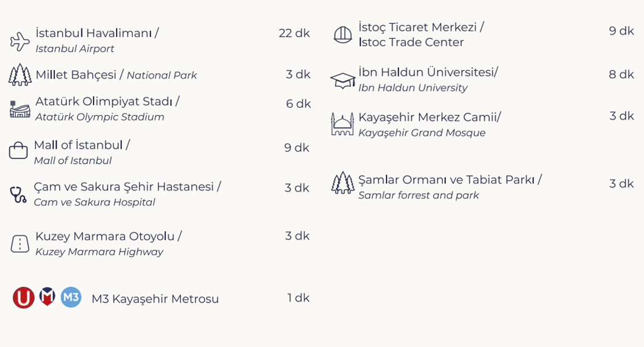Click the mosque icon for Kayaşehir Merkez Camii
The width and height of the screenshot is (644, 347).
tap(342, 124)
